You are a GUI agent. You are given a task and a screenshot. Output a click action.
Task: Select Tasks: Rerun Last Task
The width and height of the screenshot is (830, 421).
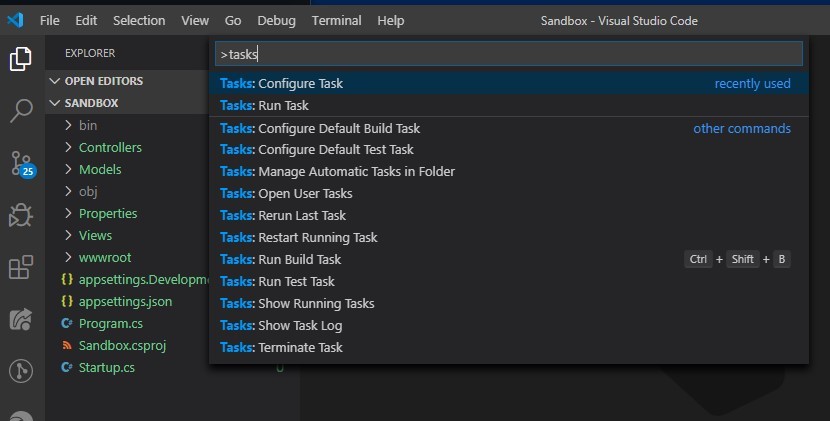click(509, 216)
